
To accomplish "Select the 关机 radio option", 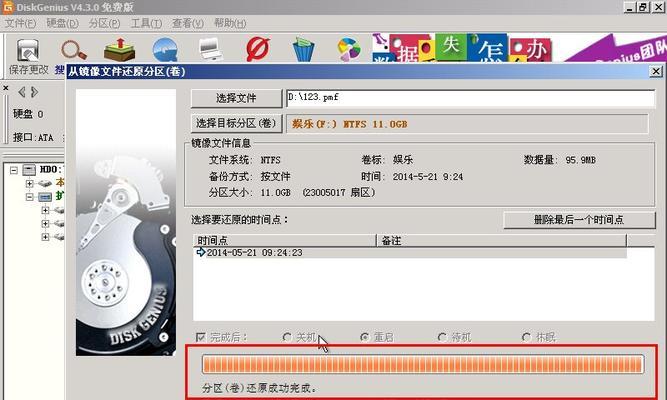I will coord(287,337).
